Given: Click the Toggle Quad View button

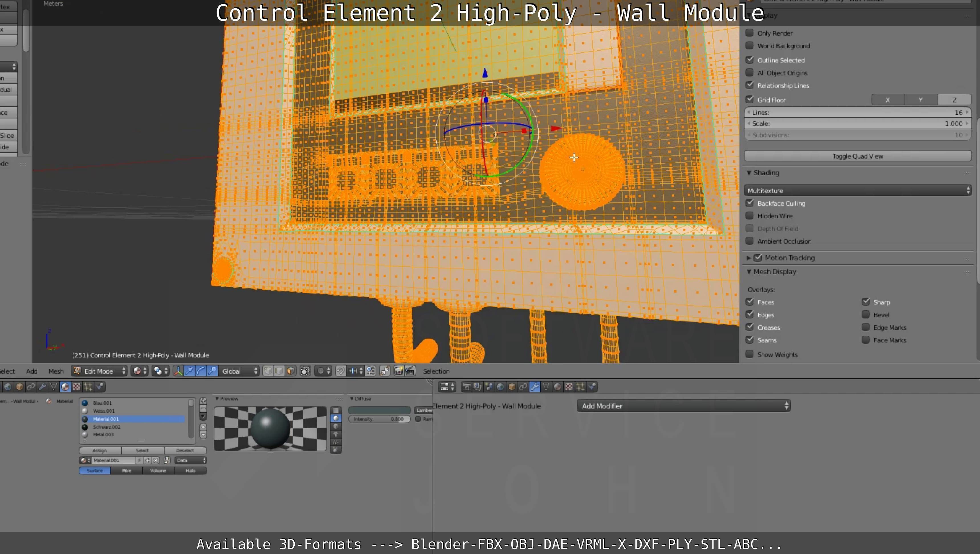Looking at the screenshot, I should (x=857, y=156).
